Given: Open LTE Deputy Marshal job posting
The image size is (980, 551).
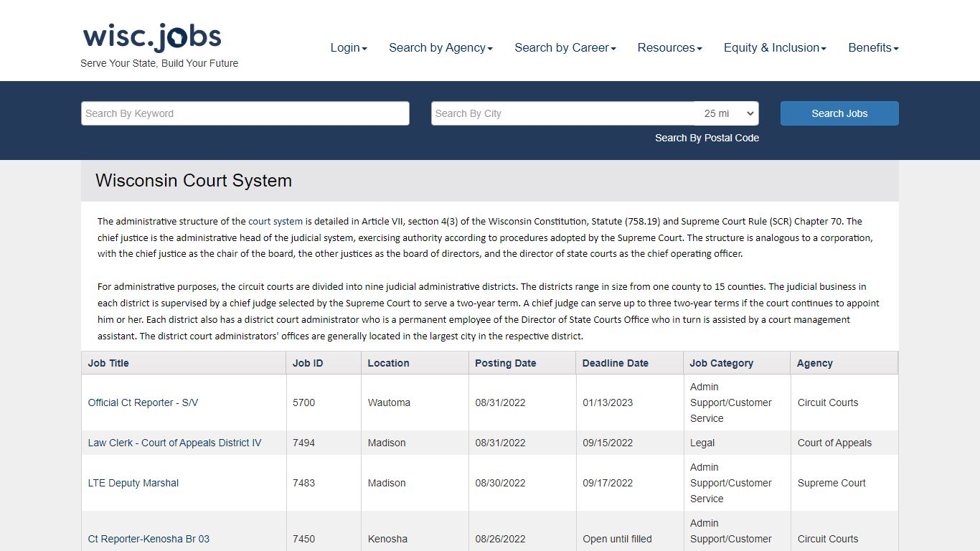Looking at the screenshot, I should (x=133, y=483).
